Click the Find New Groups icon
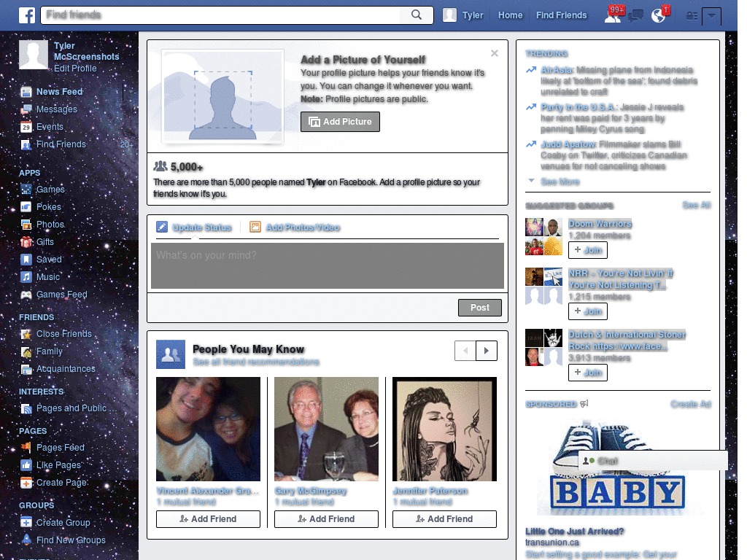This screenshot has width=747, height=560. coord(26,540)
